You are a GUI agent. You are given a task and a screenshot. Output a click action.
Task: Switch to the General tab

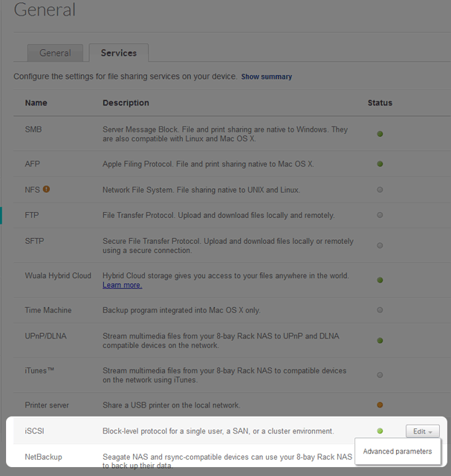[56, 53]
